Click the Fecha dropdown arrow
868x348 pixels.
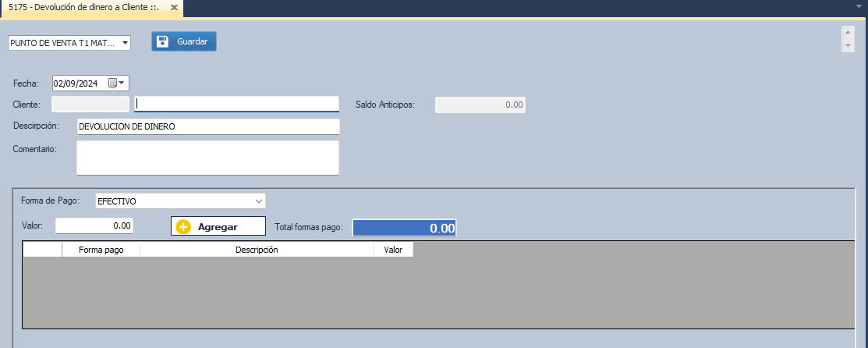[x=122, y=83]
